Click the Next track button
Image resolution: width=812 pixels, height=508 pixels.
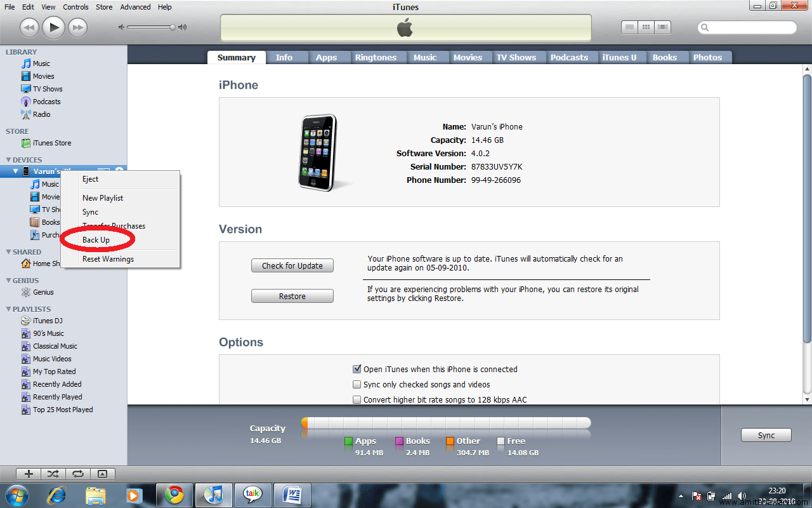coord(77,27)
